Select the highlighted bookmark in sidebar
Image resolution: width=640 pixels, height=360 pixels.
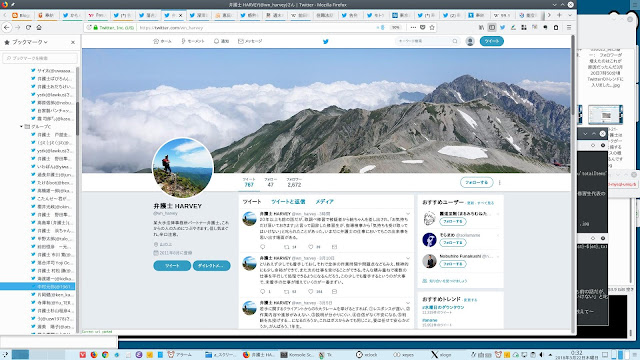[38, 287]
